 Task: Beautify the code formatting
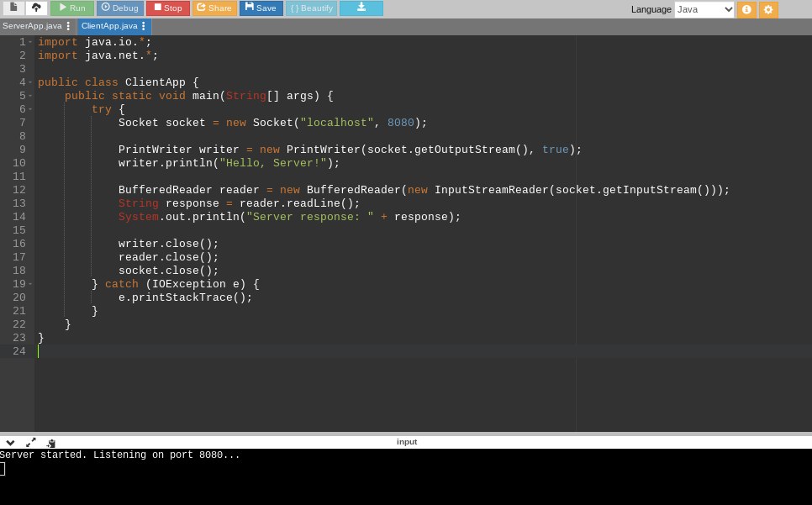tap(311, 8)
